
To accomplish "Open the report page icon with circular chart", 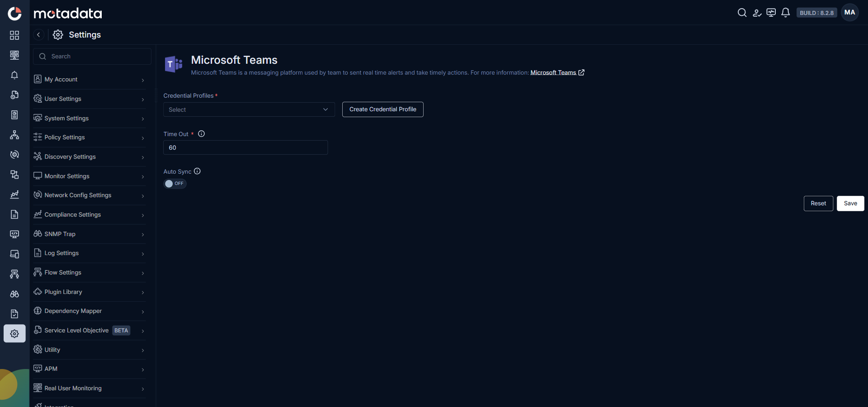I will pyautogui.click(x=14, y=115).
